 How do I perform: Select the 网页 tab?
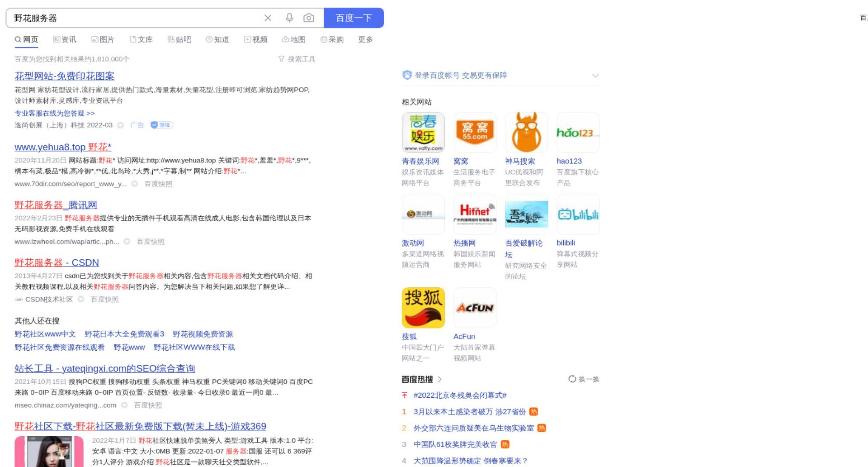click(x=26, y=40)
